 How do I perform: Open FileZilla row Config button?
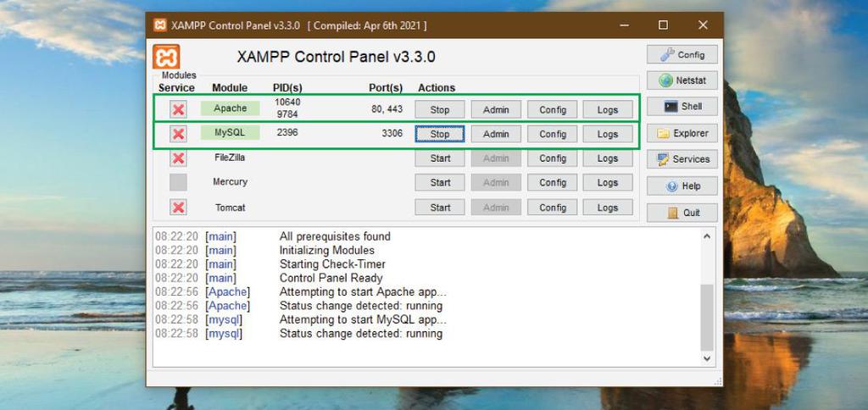pos(553,158)
